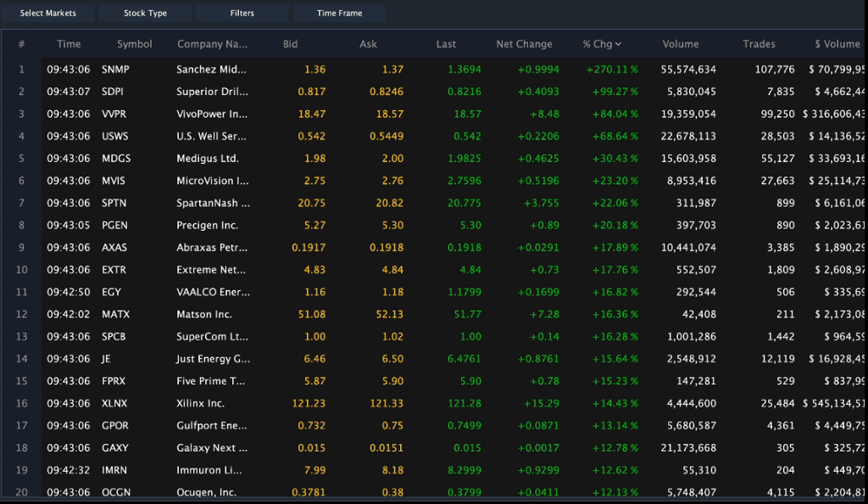Viewport: 868px width, 504px height.
Task: Toggle sort arrow beside % Chg header
Action: (x=618, y=44)
